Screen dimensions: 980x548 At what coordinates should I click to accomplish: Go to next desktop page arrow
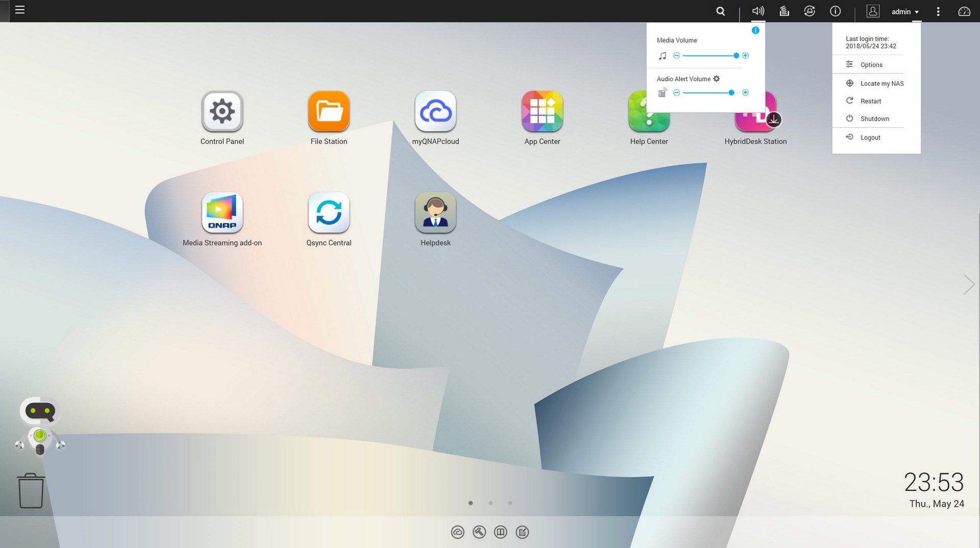[x=969, y=284]
